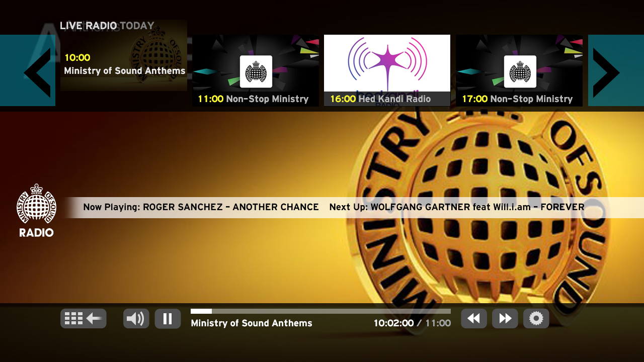Screen dimensions: 644x362
Task: Mute the volume speaker icon
Action: click(136, 318)
